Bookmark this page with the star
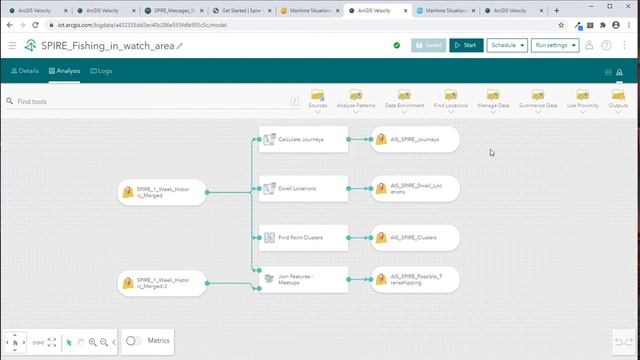Viewport: 640px width, 360px height. tap(561, 25)
